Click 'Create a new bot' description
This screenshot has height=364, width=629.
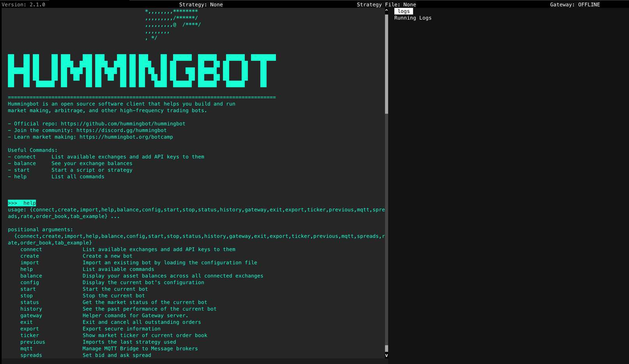point(108,256)
